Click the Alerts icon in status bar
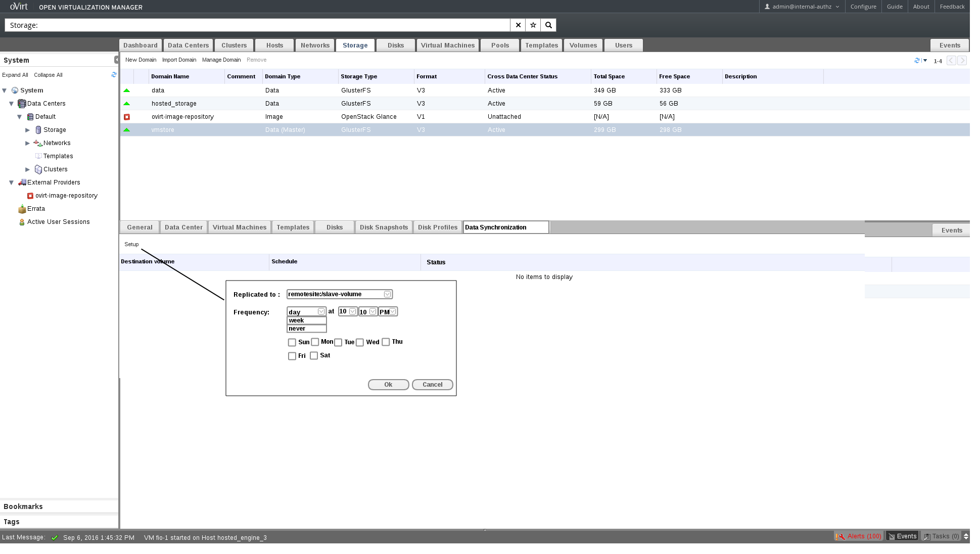Image resolution: width=980 pixels, height=554 pixels. [840, 536]
